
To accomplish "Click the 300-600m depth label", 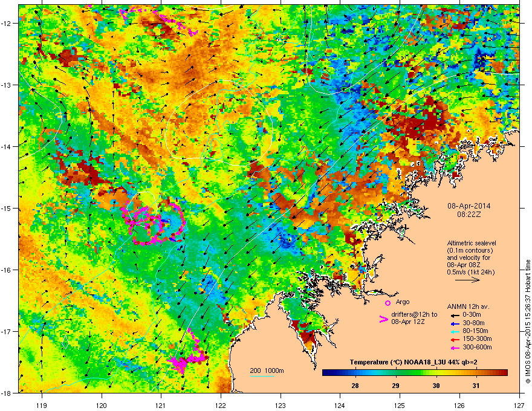I will [x=477, y=347].
